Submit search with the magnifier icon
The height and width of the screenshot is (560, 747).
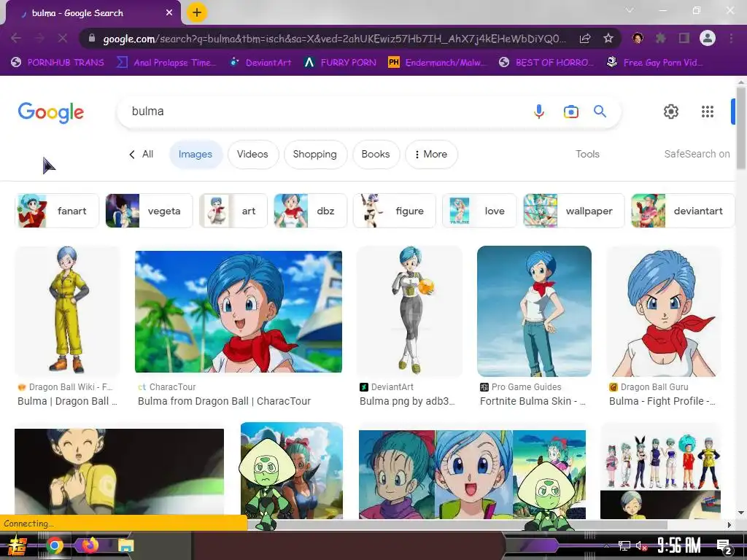[x=600, y=112]
